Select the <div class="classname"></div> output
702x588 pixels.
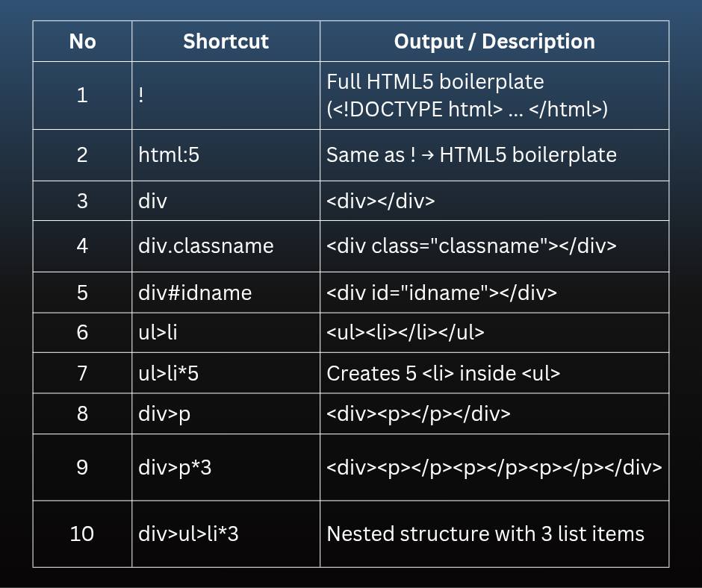[x=471, y=245]
